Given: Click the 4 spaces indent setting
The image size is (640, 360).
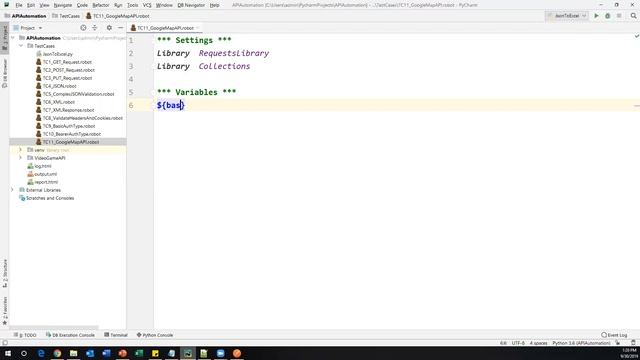Looking at the screenshot, I should 538,343.
